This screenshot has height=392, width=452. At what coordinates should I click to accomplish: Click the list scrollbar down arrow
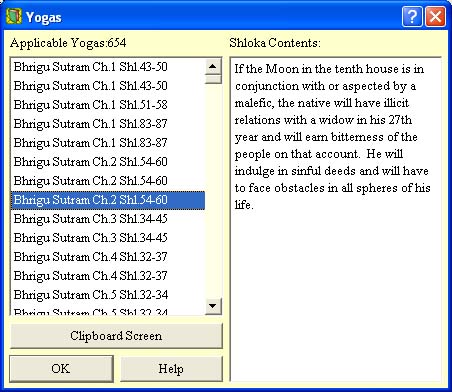(x=213, y=306)
